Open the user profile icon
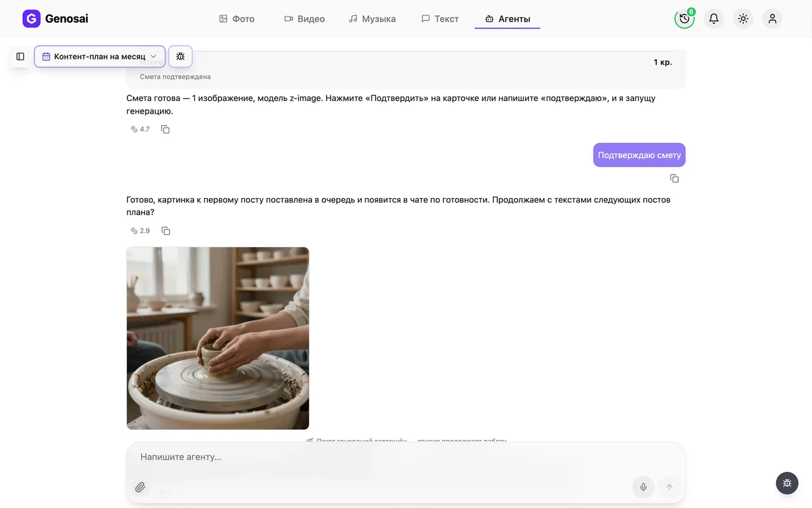812x508 pixels. 772,19
